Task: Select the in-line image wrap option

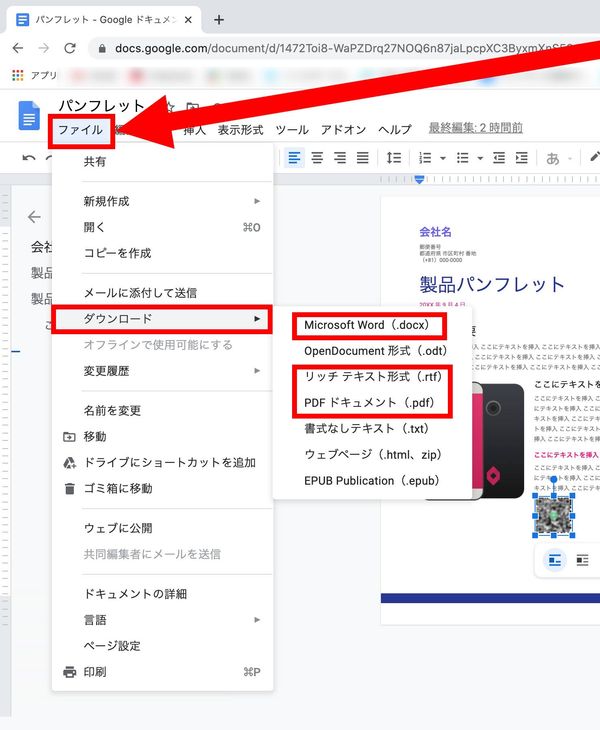Action: [x=555, y=560]
